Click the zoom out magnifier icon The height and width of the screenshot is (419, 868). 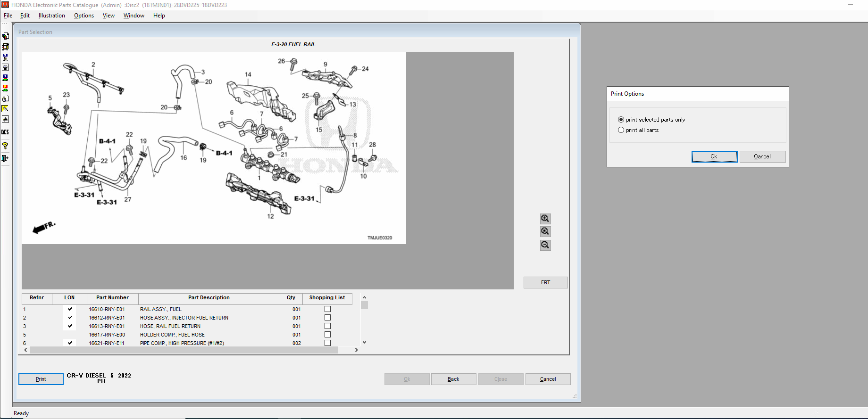(x=545, y=245)
